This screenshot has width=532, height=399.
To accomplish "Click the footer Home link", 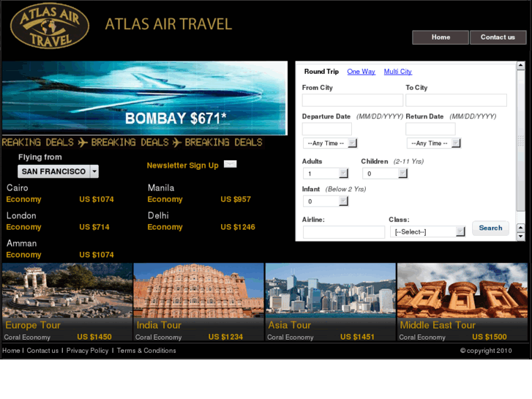I will tap(11, 351).
